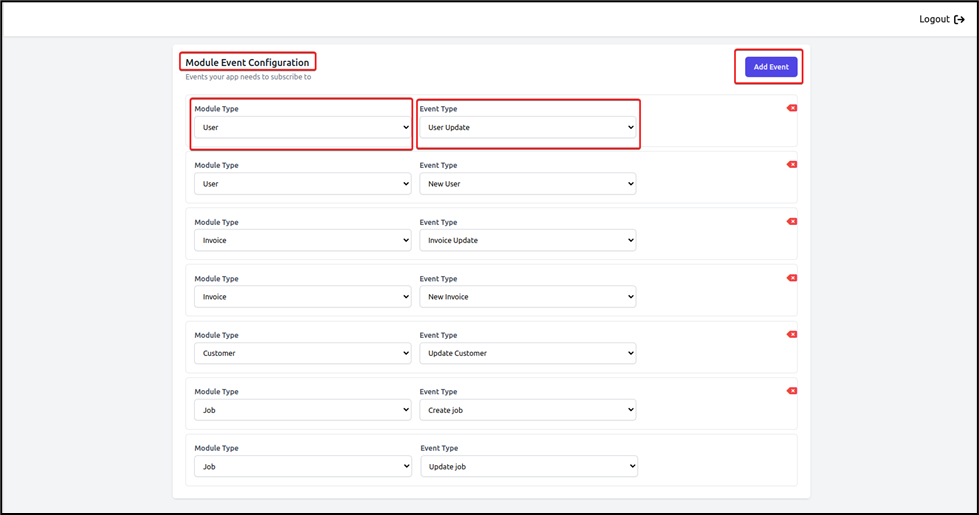Open Module Type dropdown beside Invoice Update
979x515 pixels.
pyautogui.click(x=302, y=240)
